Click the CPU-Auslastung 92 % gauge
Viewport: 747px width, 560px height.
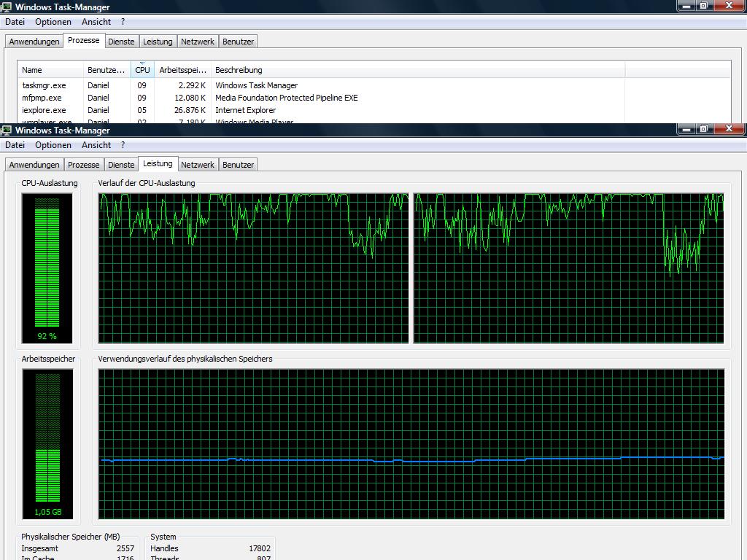point(47,268)
